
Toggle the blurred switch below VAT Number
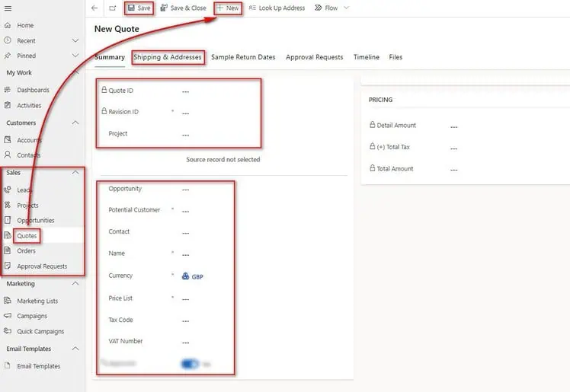point(190,364)
